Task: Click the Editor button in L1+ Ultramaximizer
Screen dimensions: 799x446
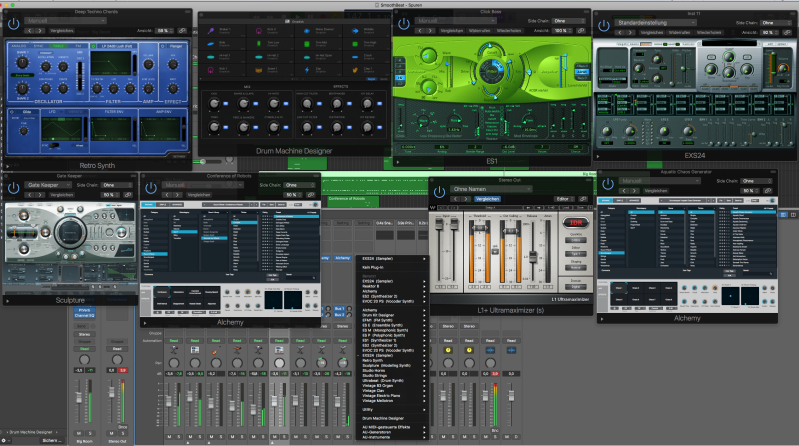Action: click(x=562, y=199)
